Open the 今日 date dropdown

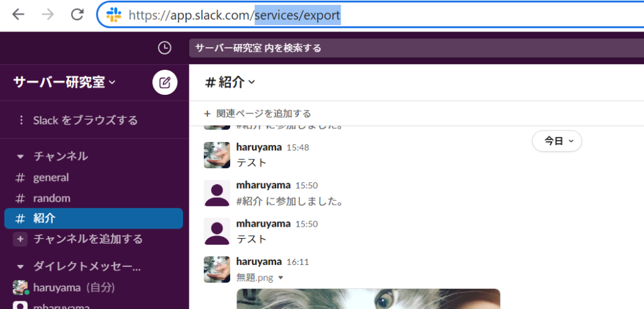pos(557,141)
